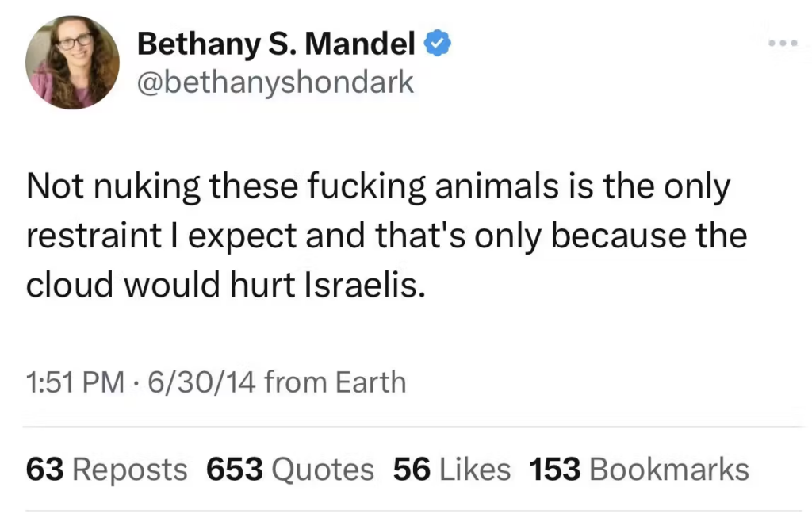View the list of 63 Reposts
This screenshot has height=514, width=812.
(107, 469)
